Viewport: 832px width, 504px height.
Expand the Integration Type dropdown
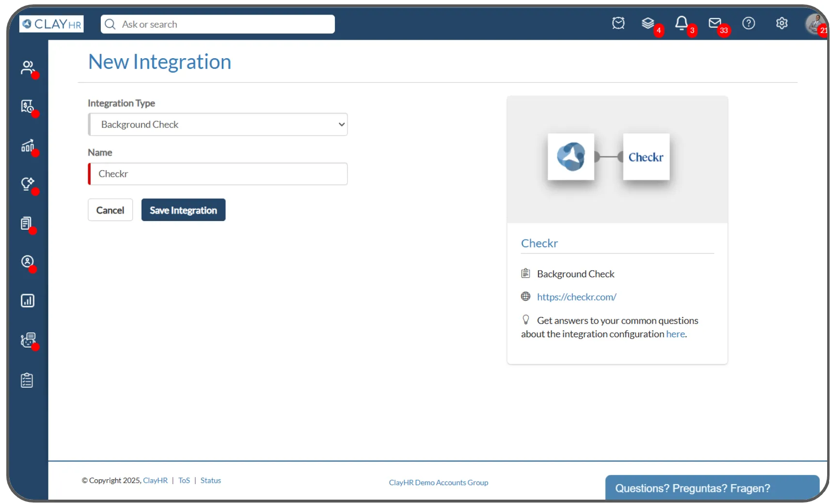tap(218, 125)
